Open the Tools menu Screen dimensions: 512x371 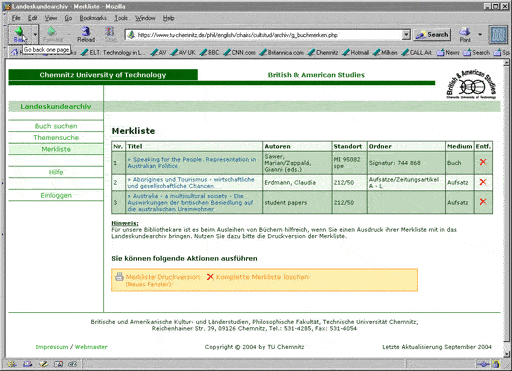(x=121, y=18)
